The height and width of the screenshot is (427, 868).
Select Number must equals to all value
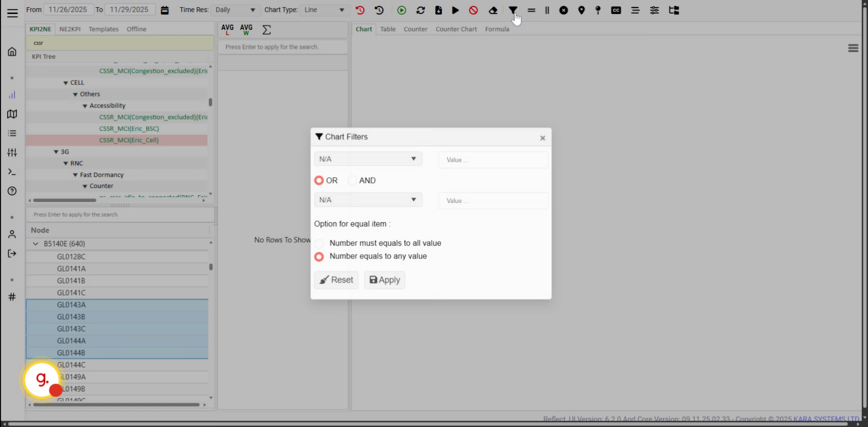tap(319, 243)
